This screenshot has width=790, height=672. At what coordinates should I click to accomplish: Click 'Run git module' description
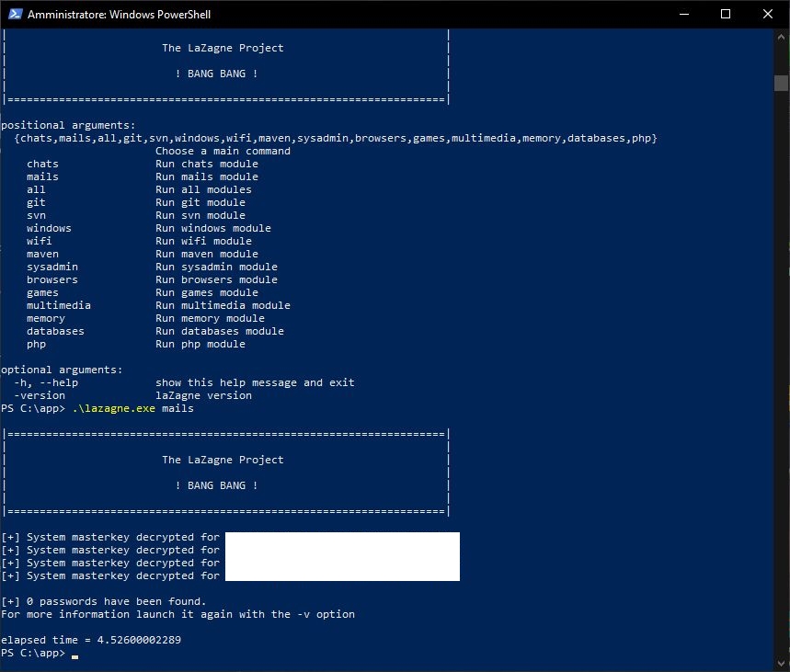(200, 202)
